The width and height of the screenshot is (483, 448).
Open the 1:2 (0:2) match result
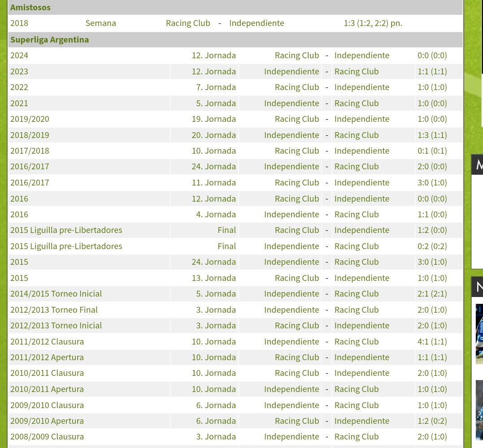[x=432, y=421]
